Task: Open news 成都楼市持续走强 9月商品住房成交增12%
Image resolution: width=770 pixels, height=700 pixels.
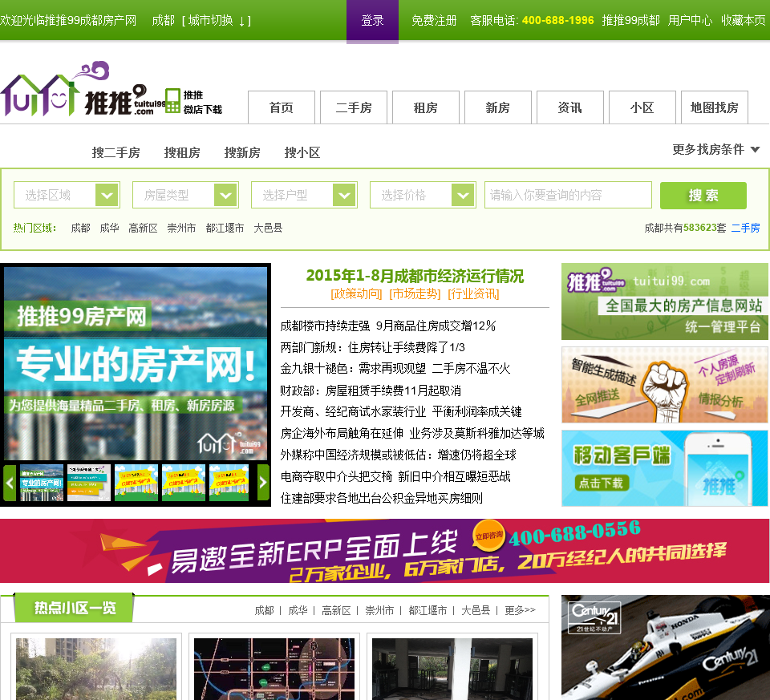Action: click(388, 326)
